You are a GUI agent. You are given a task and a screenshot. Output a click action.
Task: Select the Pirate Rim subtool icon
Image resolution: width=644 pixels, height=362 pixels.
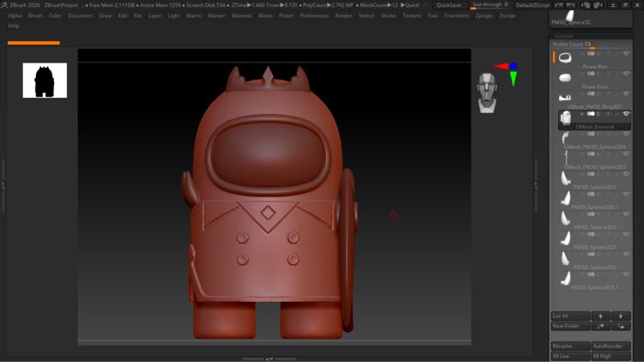coord(565,57)
